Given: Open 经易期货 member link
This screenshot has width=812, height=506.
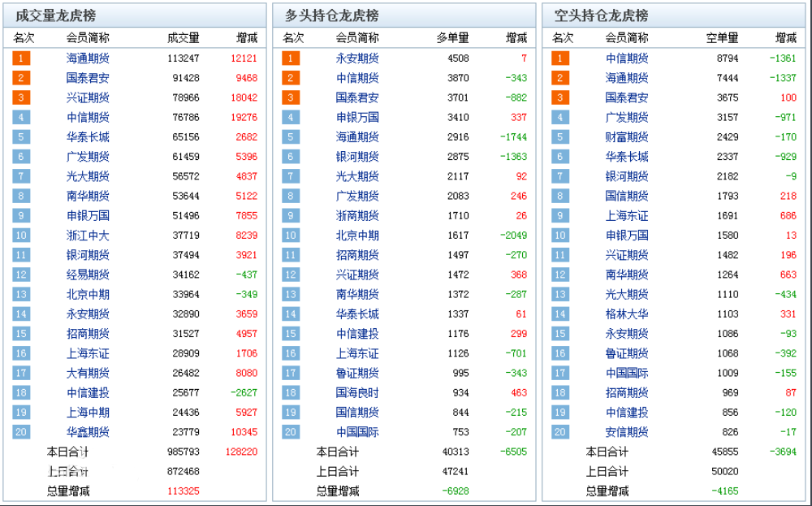Looking at the screenshot, I should pyautogui.click(x=88, y=275).
